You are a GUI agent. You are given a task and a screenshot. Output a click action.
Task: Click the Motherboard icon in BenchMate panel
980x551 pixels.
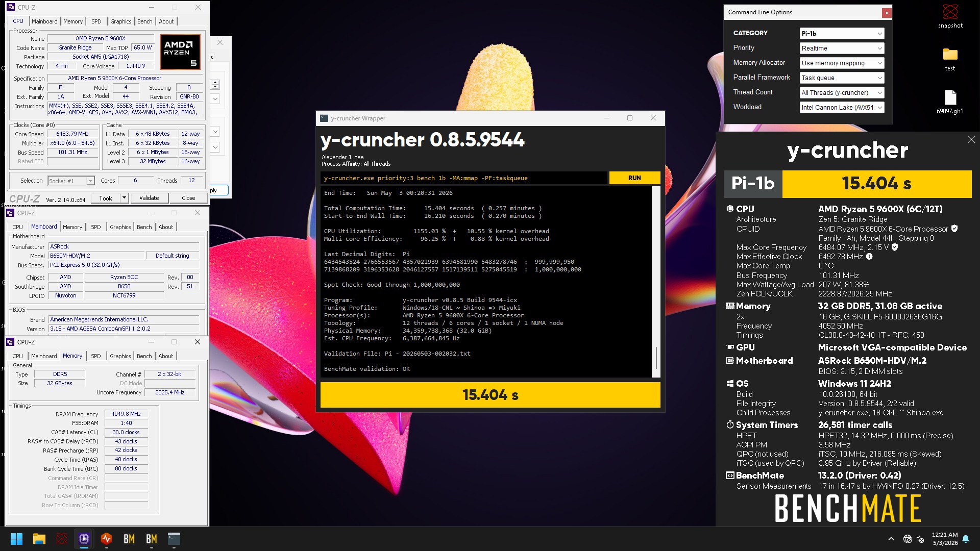pyautogui.click(x=730, y=360)
